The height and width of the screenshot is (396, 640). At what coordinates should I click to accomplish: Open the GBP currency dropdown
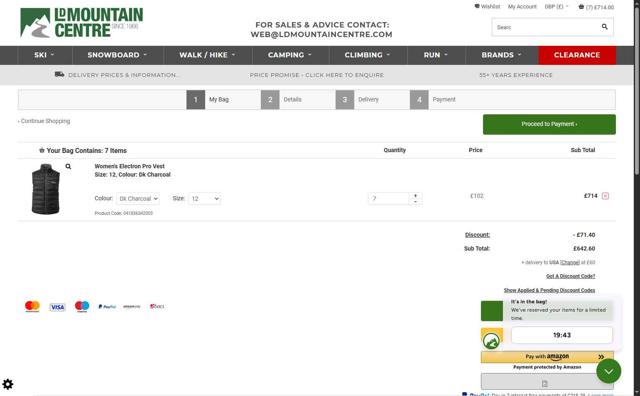coord(556,7)
